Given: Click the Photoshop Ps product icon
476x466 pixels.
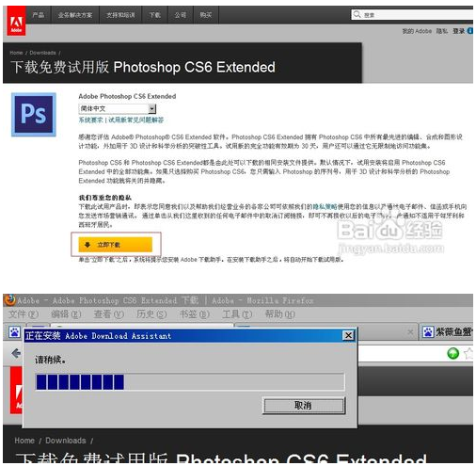Looking at the screenshot, I should pyautogui.click(x=34, y=115).
